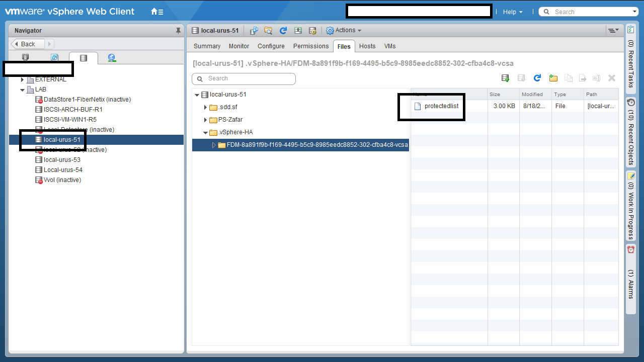Open the panel options menu icon

coord(613,31)
